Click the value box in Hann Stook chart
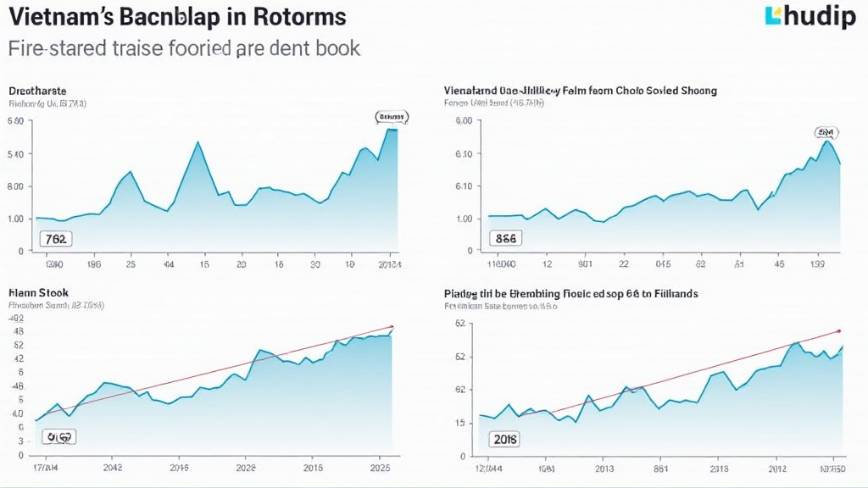Screen dimensions: 868x488 pos(59,437)
